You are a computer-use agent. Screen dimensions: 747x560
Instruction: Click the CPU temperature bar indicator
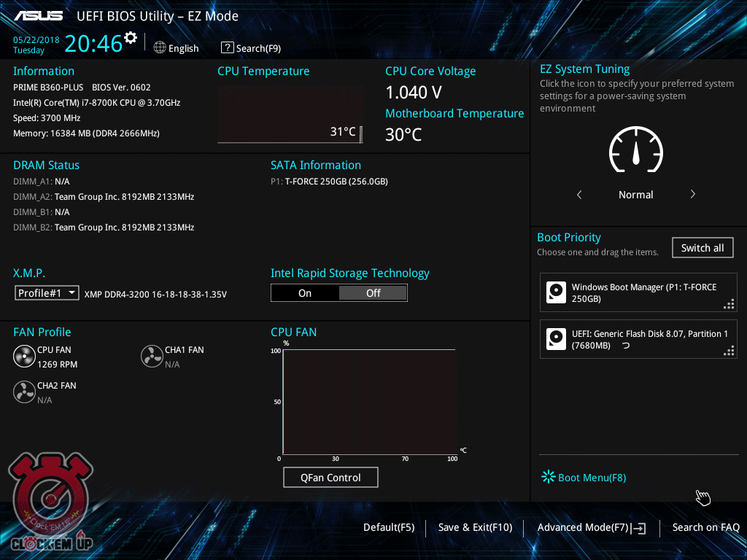tap(361, 133)
